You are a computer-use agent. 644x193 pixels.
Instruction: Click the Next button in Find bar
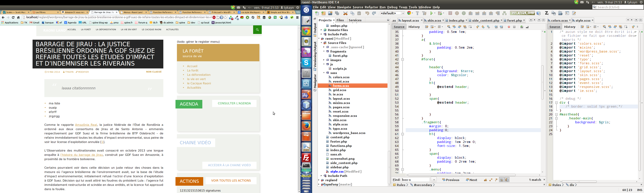click(x=472, y=180)
